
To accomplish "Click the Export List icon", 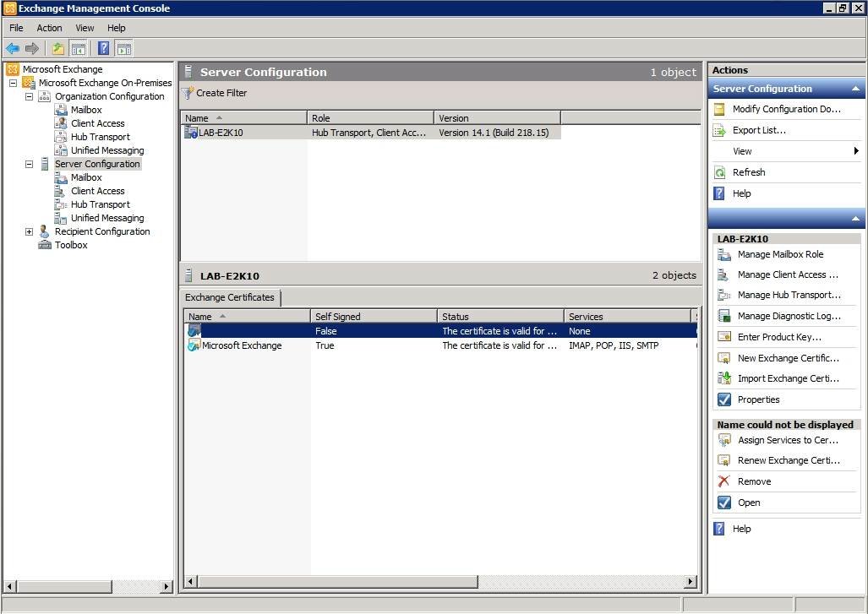I will point(719,131).
